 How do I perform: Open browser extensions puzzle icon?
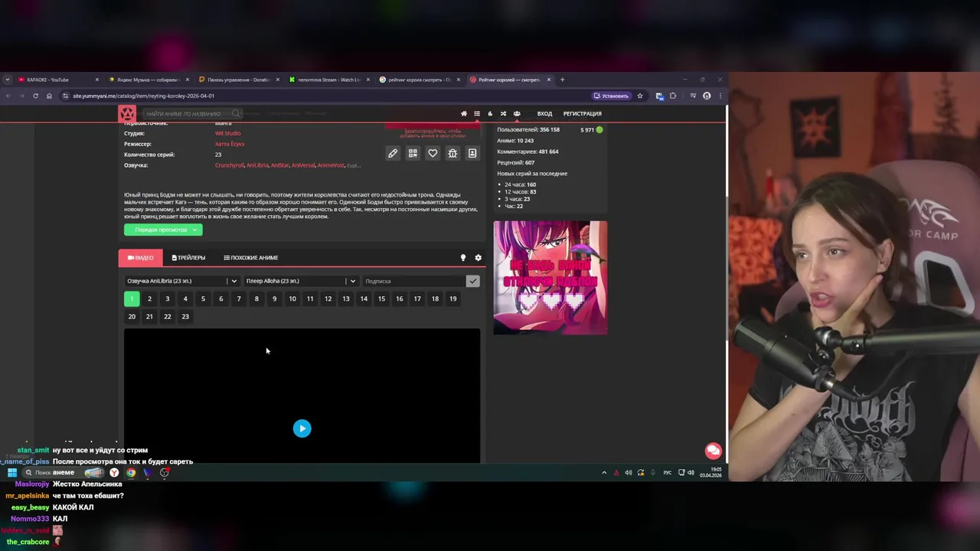pos(673,96)
